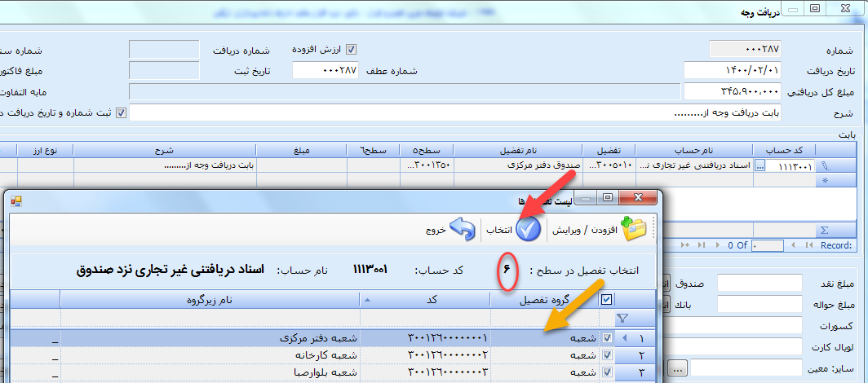Click the add-new-record navigator arrow

(x=686, y=244)
